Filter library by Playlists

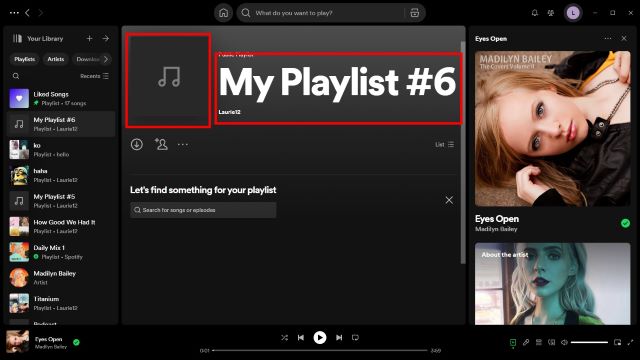24,59
